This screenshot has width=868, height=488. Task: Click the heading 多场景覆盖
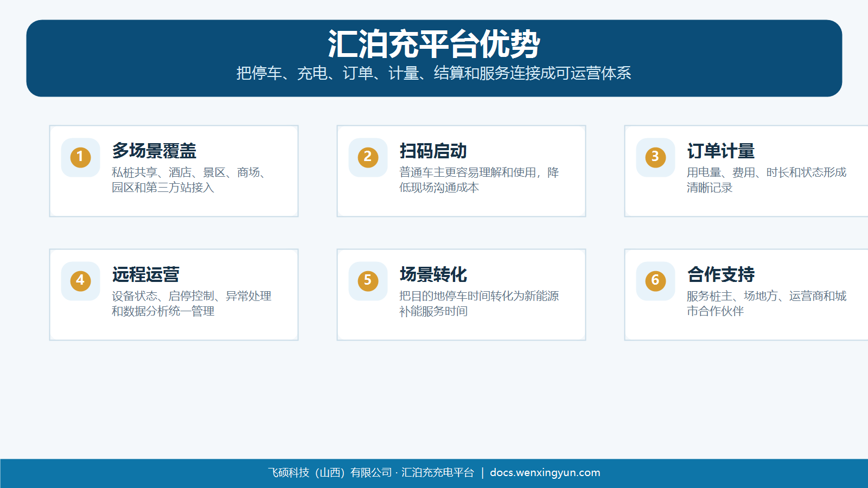(154, 151)
